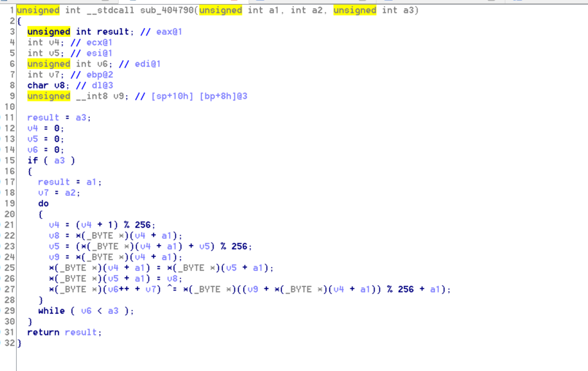Click the line starting 'v5 = (*(_BYTE *)'

coord(150,246)
